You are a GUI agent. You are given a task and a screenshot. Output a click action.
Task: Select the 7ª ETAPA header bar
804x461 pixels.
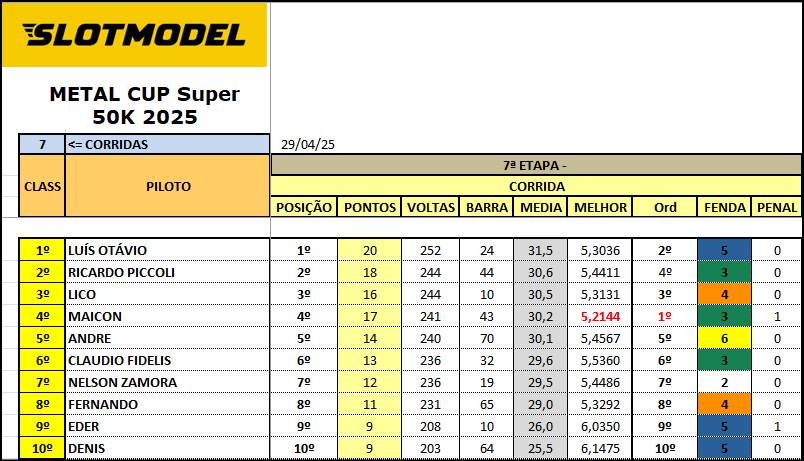point(536,166)
